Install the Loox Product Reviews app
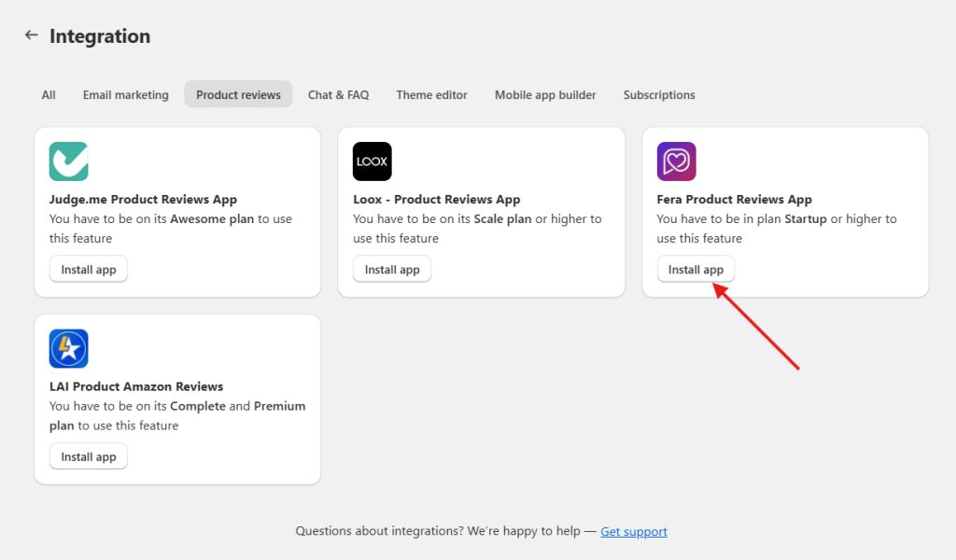The image size is (956, 560). tap(392, 270)
